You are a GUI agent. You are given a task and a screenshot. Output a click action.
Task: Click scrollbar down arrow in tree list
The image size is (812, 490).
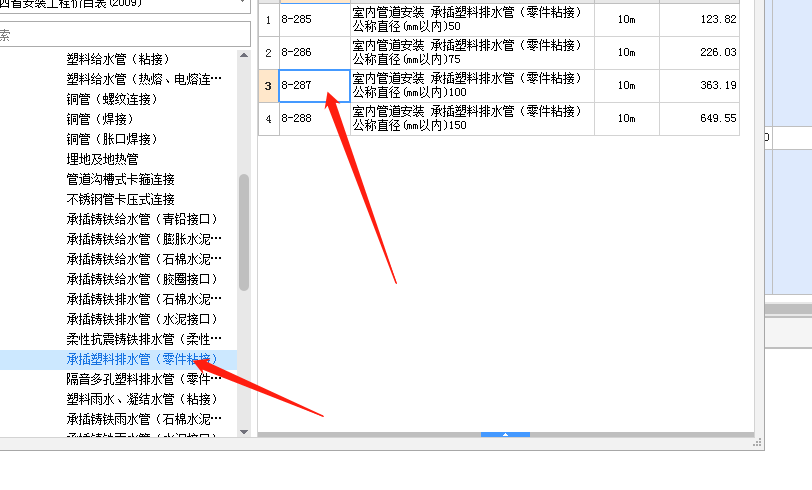click(244, 431)
